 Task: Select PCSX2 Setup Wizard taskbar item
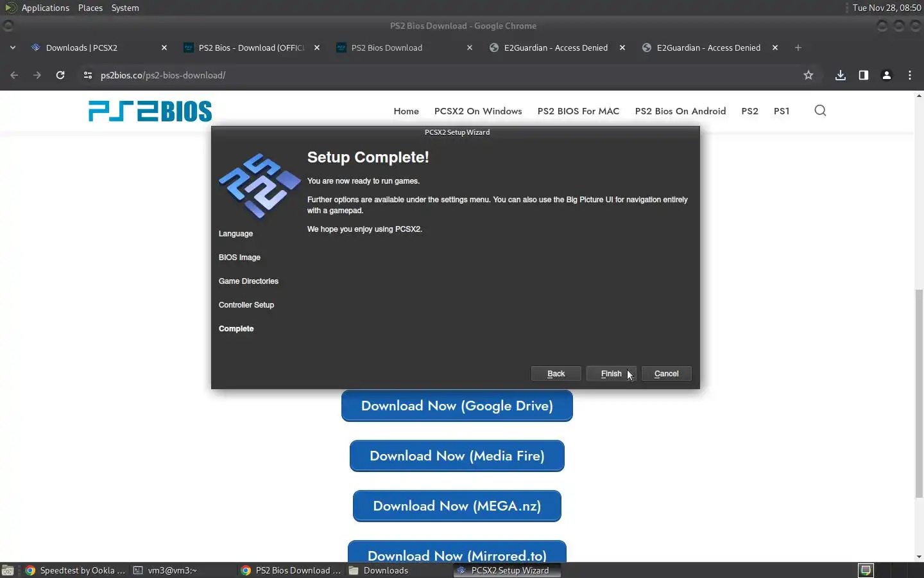click(x=507, y=570)
